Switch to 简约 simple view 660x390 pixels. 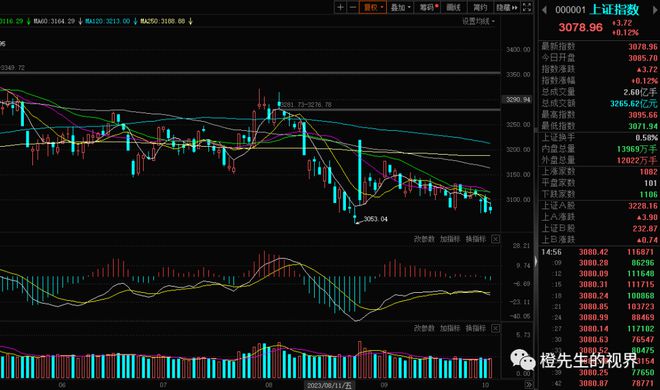(x=479, y=7)
